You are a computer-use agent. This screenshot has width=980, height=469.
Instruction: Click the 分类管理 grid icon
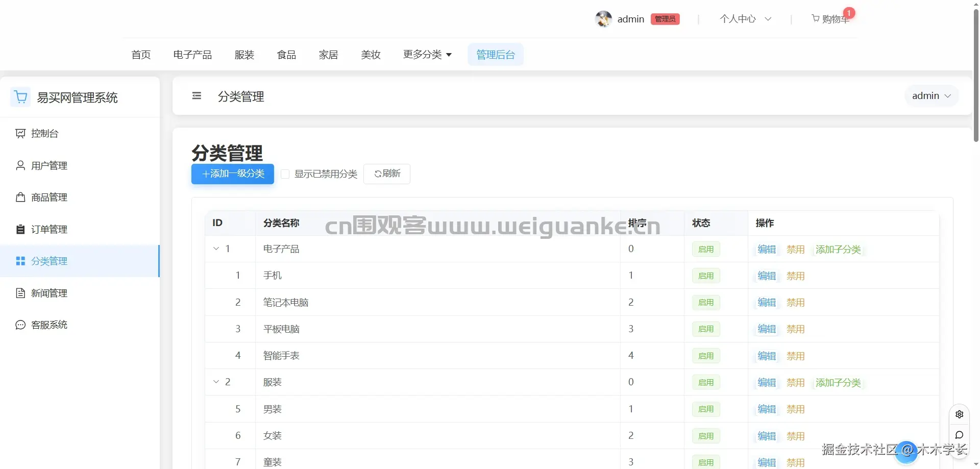click(20, 261)
